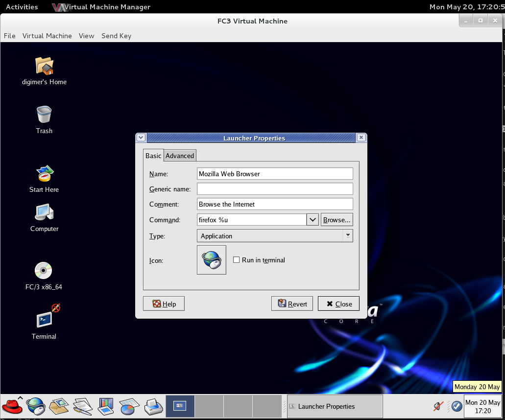This screenshot has width=505, height=420.
Task: Switch to the second workspace
Action: click(x=209, y=406)
